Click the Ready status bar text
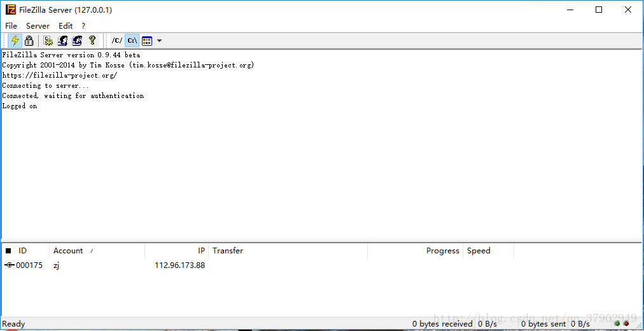 point(13,324)
